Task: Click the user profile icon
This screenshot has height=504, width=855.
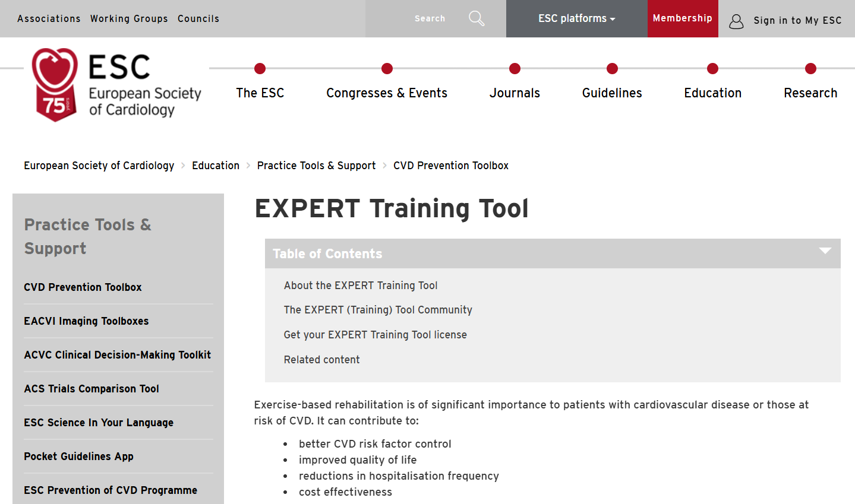Action: [736, 21]
